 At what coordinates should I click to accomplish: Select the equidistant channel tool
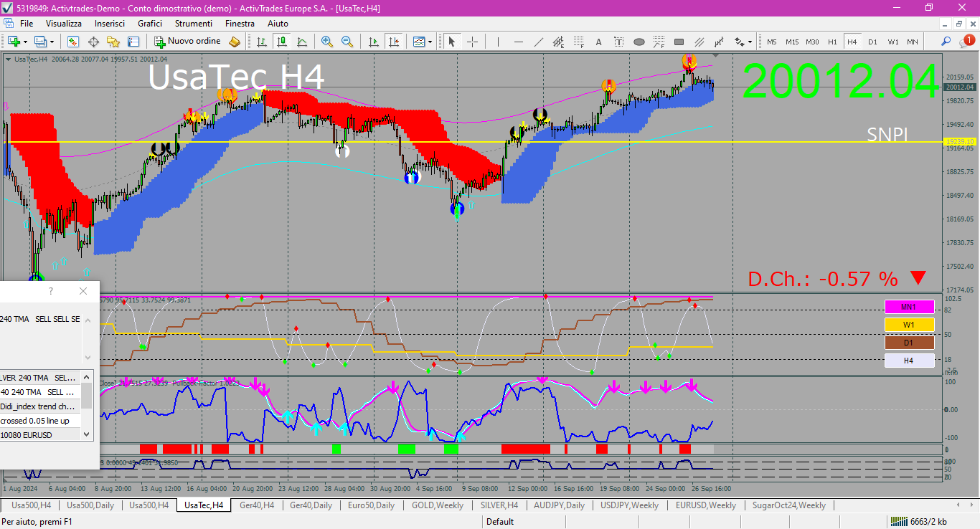(558, 42)
